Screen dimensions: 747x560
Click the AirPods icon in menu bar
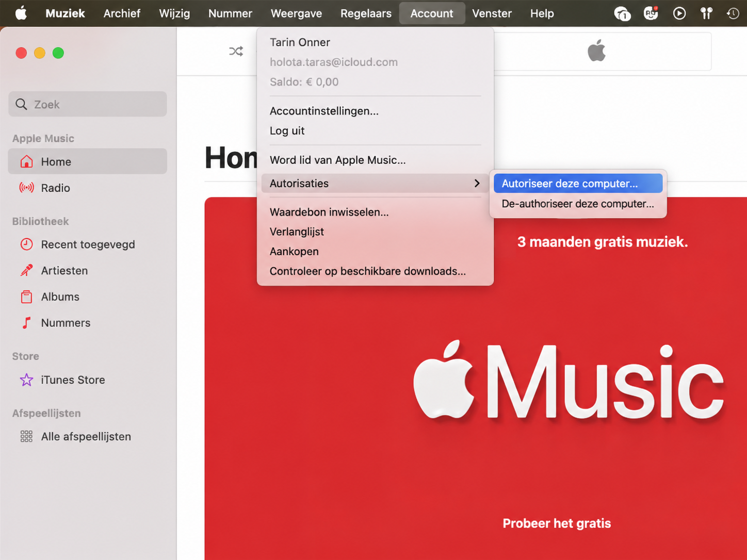706,13
